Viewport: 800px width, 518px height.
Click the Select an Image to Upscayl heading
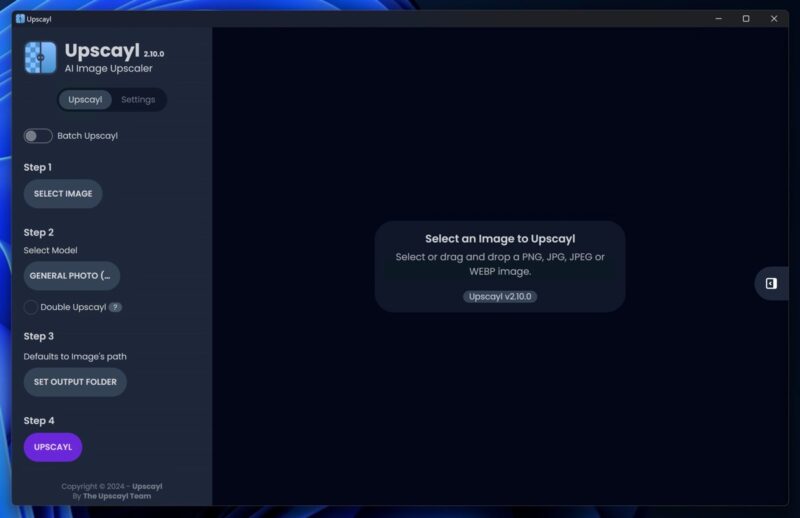click(500, 239)
